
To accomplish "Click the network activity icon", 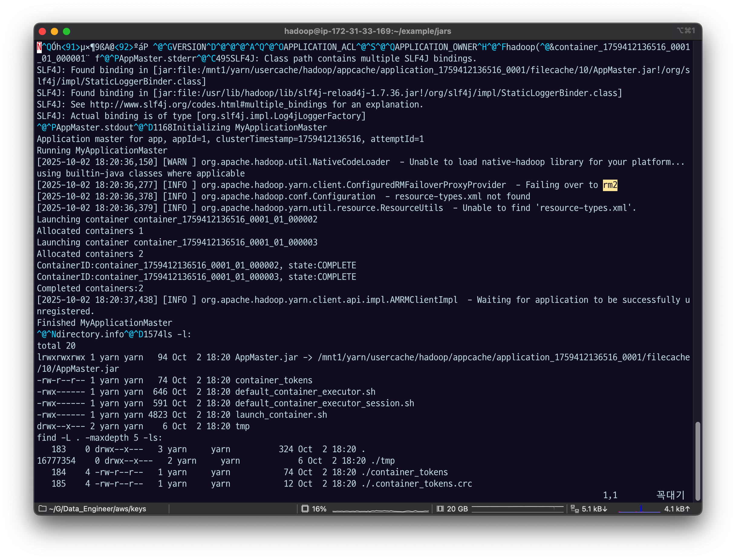I will 575,509.
